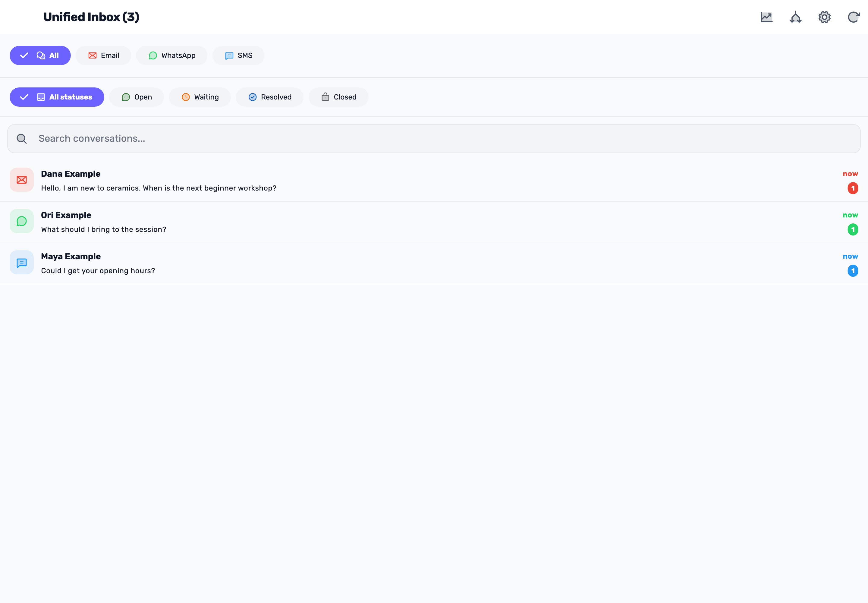Click the search magnifier icon
Viewport: 868px width, 603px height.
(22, 139)
